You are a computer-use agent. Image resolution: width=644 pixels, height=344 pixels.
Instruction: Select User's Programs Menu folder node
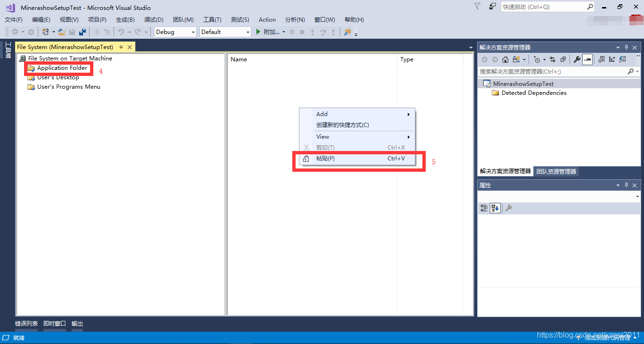point(69,87)
